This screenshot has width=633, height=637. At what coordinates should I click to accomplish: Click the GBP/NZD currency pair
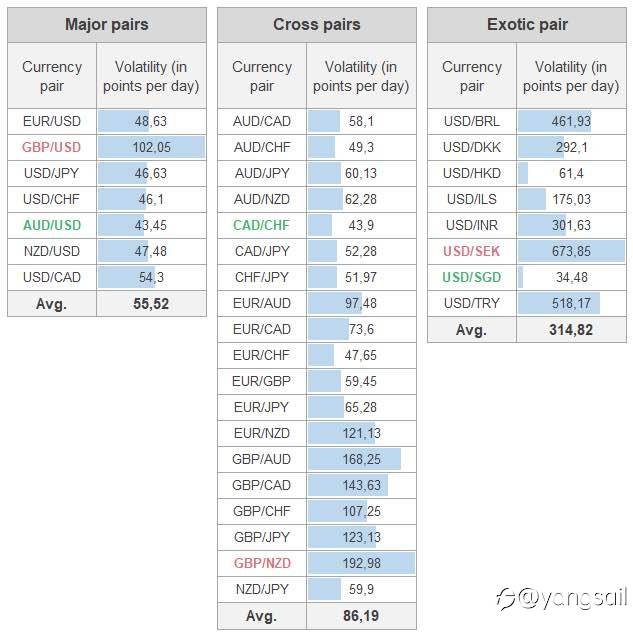pyautogui.click(x=262, y=563)
